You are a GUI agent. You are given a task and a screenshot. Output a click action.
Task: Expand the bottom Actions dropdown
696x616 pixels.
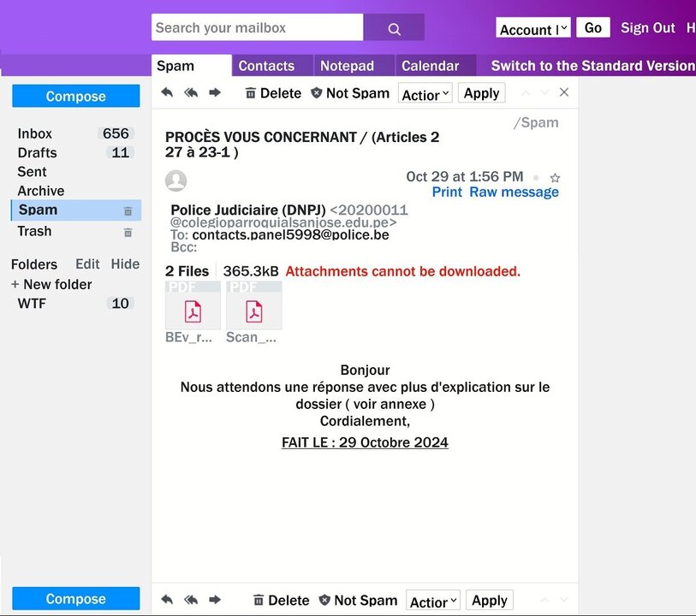tap(433, 601)
